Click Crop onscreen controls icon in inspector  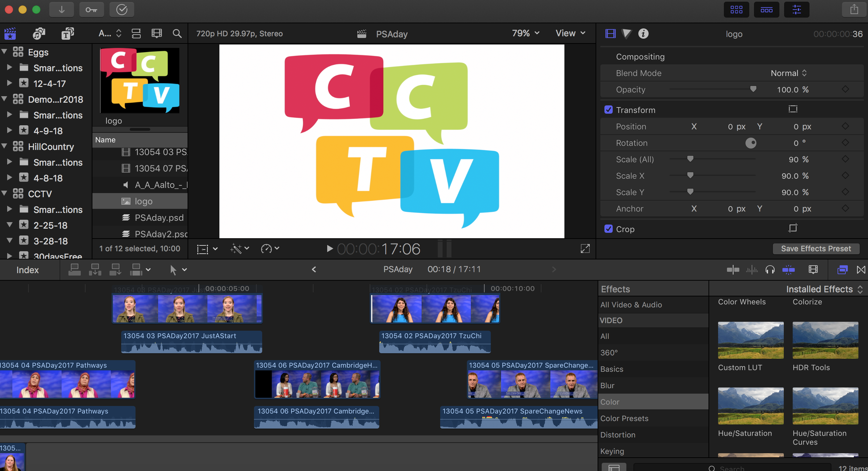tap(793, 228)
